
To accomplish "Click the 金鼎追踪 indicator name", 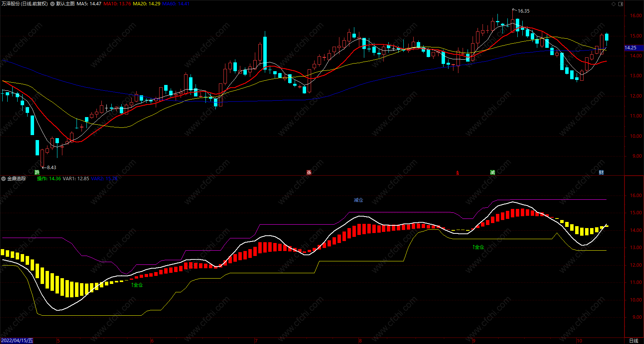I will pos(16,179).
